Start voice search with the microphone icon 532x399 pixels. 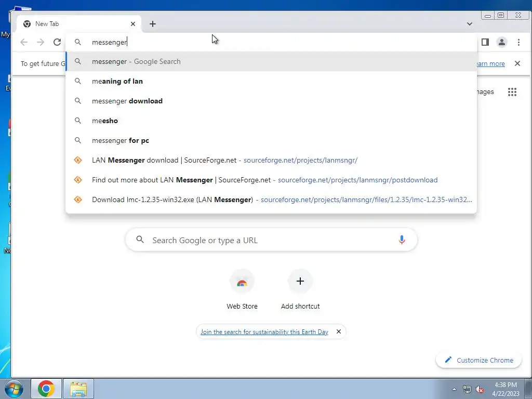[402, 240]
